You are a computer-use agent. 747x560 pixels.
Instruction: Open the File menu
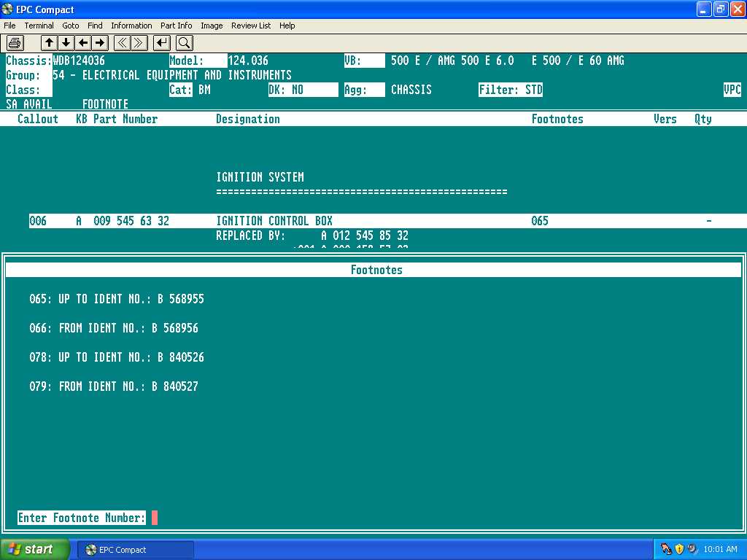[9, 26]
